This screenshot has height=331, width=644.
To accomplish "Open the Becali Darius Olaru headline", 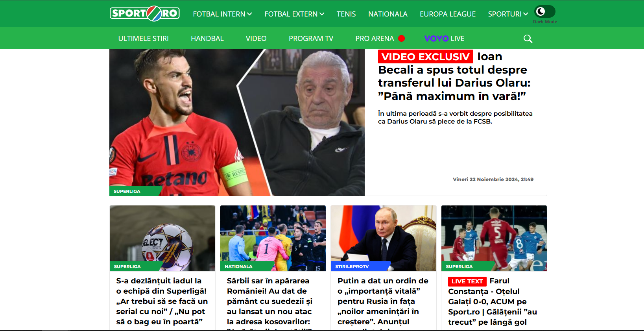I will (454, 76).
